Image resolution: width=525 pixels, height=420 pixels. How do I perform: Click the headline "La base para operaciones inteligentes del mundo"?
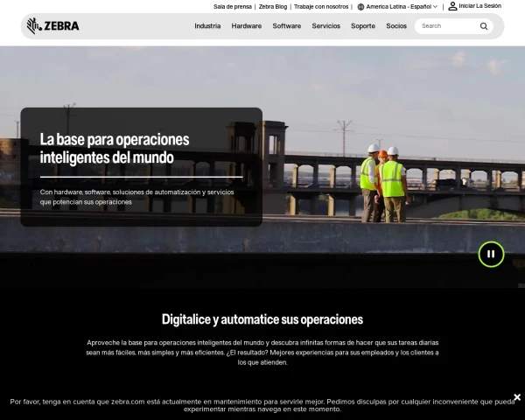tap(115, 149)
